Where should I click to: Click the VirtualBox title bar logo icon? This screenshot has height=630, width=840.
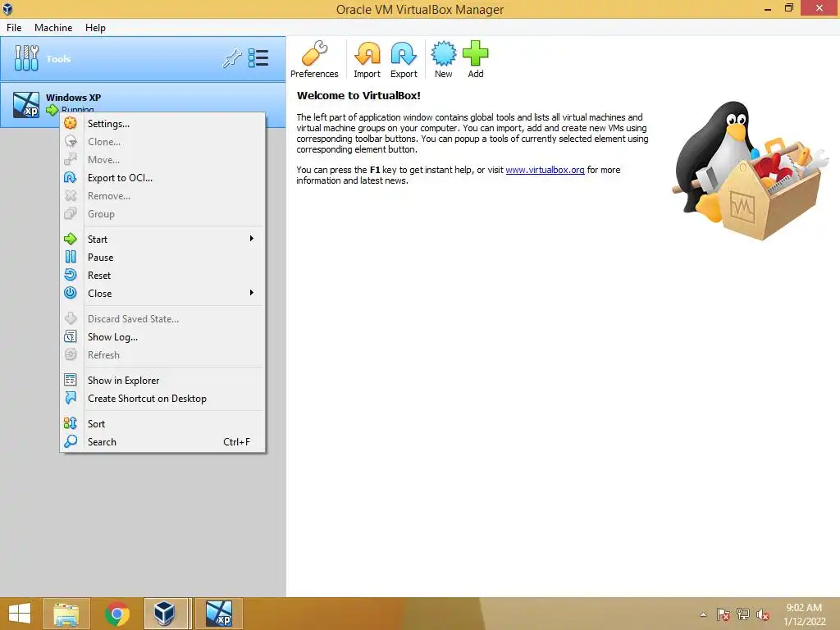point(7,8)
